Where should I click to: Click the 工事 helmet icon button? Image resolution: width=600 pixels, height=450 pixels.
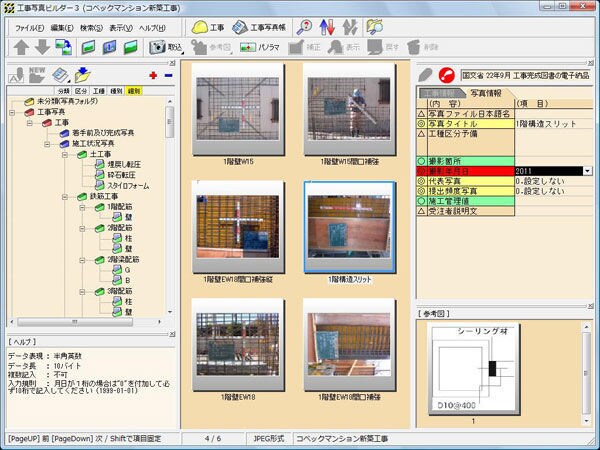tap(208, 27)
